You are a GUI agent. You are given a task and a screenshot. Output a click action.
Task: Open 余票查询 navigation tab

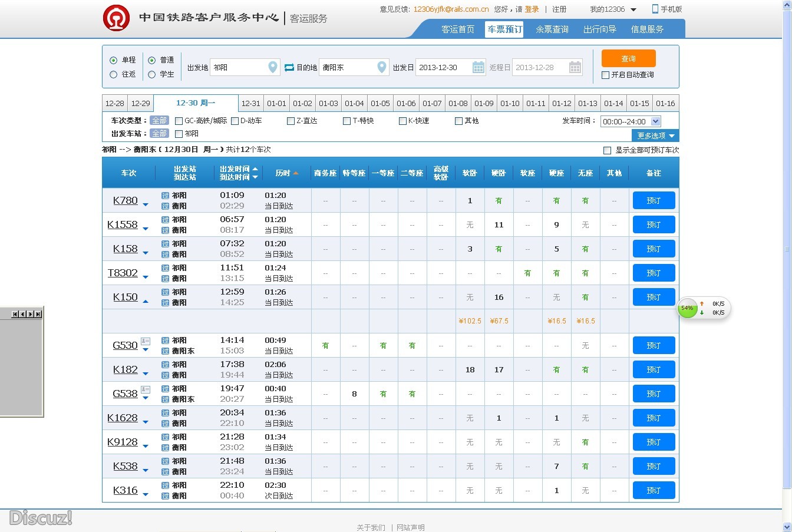click(x=552, y=29)
